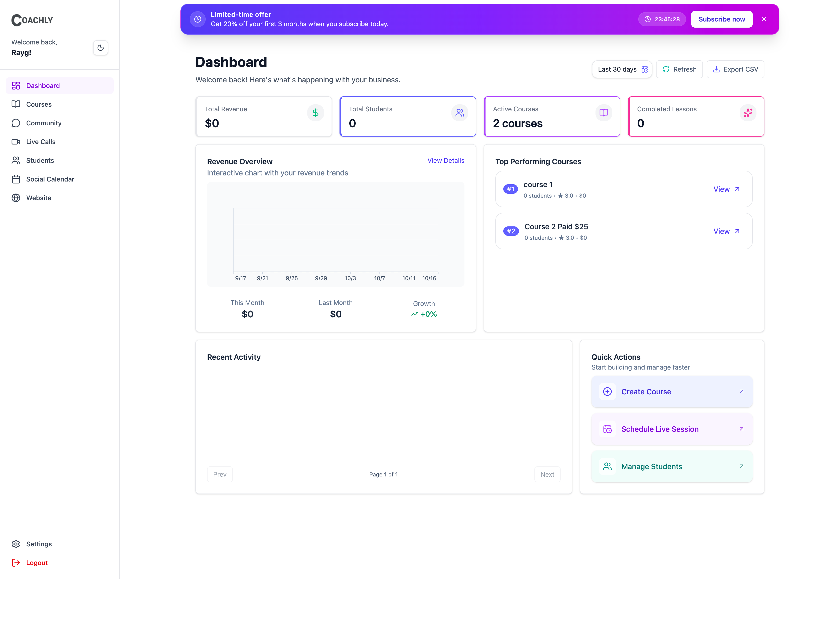Click the book icon on Active Courses card
Screen dimensions: 840x617
[x=603, y=113]
